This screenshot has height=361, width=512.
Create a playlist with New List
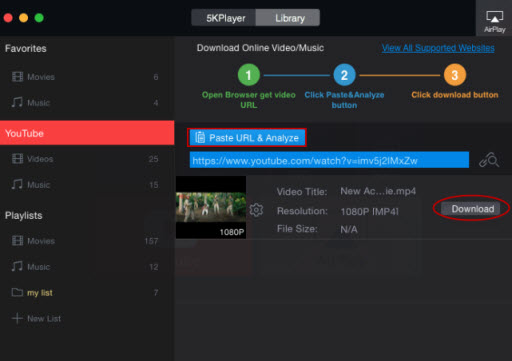[x=87, y=319]
